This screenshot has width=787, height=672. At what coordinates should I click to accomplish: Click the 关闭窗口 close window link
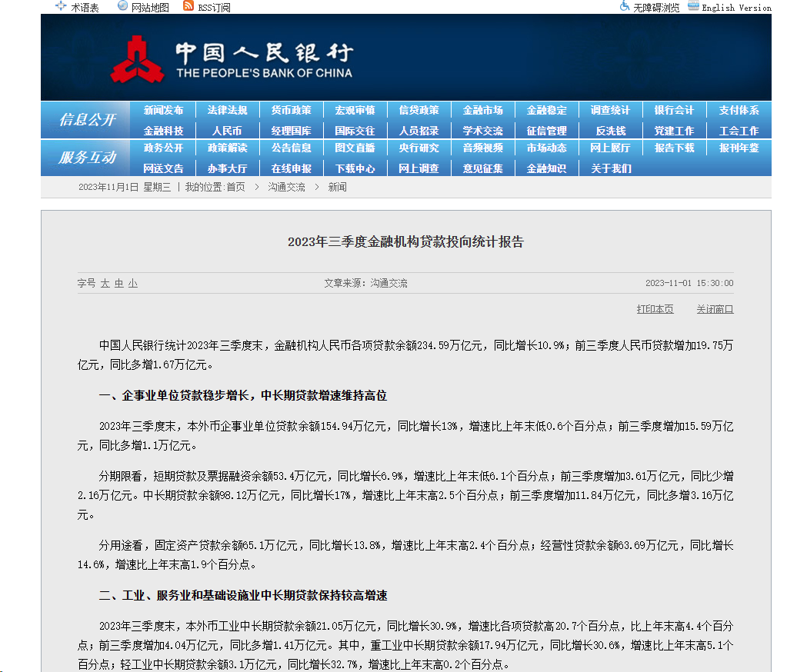click(x=715, y=309)
